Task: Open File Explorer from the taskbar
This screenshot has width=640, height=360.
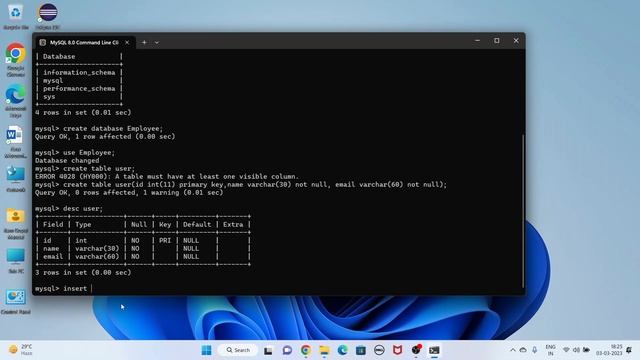Action: tap(324, 350)
